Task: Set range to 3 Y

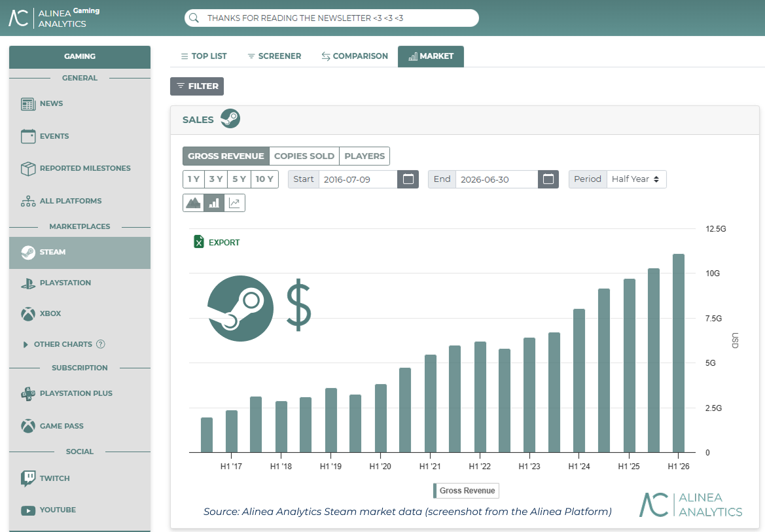Action: click(x=216, y=179)
